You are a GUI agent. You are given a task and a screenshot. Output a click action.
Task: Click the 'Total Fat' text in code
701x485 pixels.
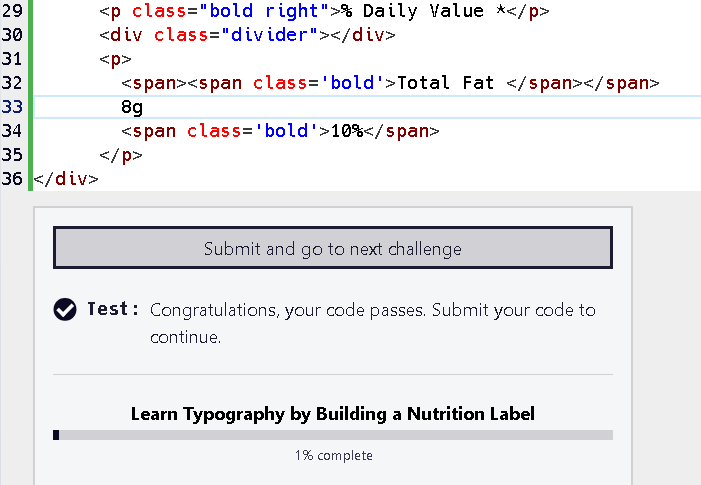tap(446, 83)
